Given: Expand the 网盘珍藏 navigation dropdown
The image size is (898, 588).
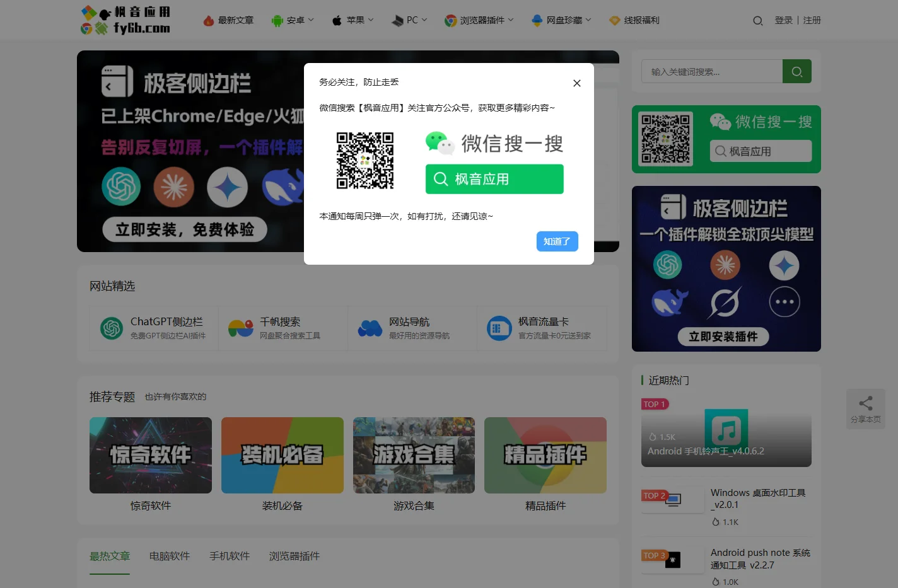Looking at the screenshot, I should pyautogui.click(x=561, y=20).
